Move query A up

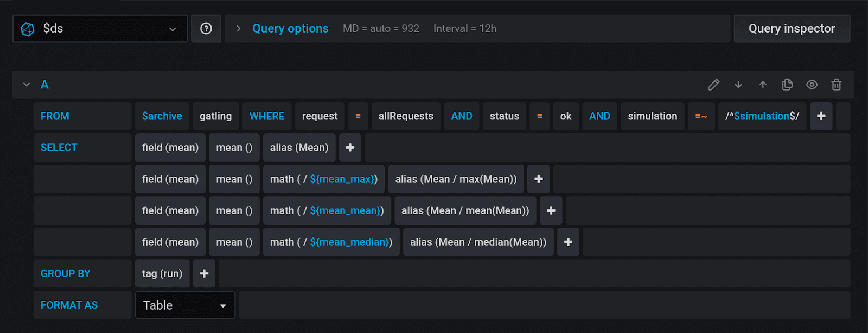coord(763,85)
